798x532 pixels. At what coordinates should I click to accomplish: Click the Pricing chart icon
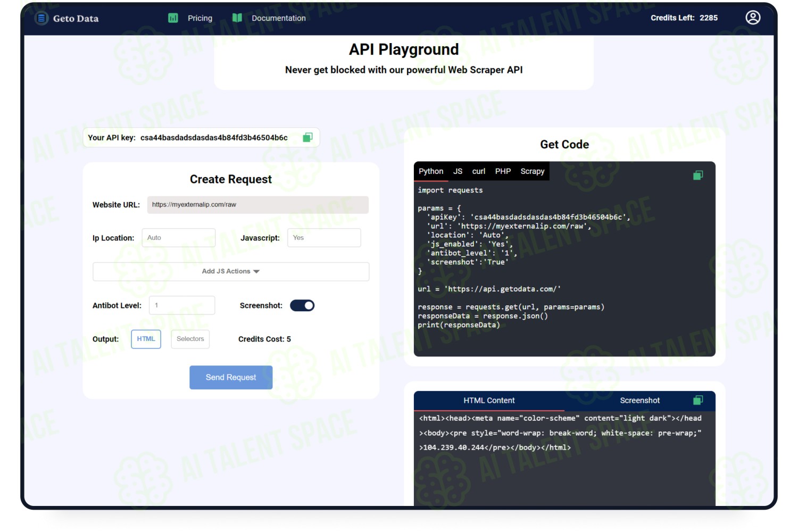point(173,18)
